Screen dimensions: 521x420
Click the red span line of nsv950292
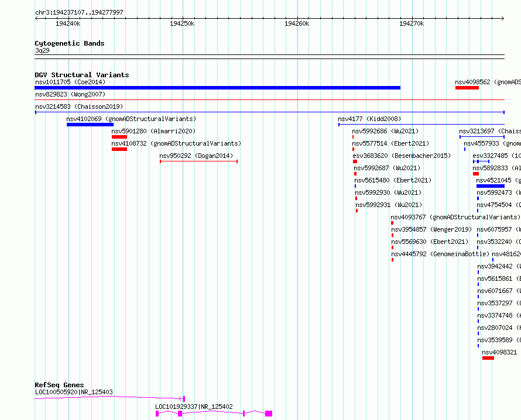[x=198, y=161]
